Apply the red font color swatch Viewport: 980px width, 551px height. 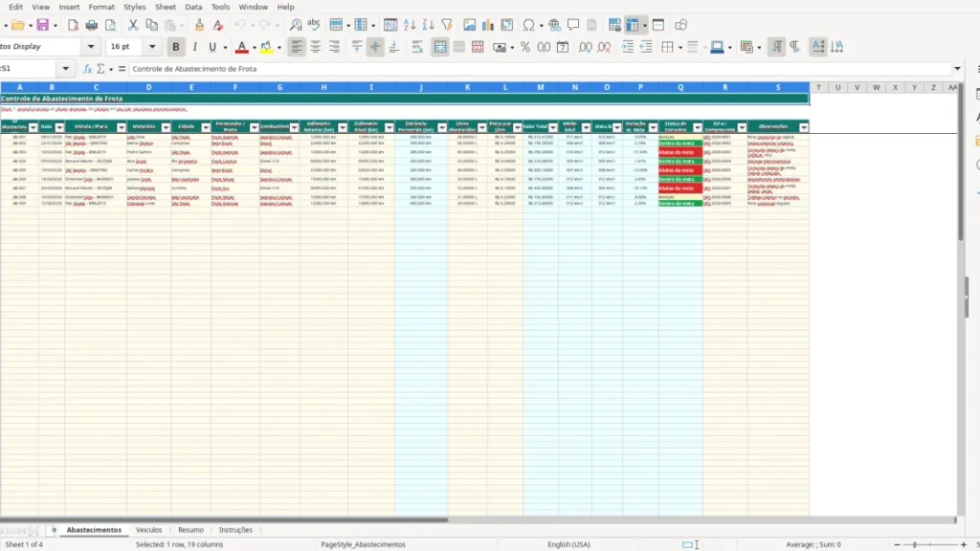click(x=241, y=47)
